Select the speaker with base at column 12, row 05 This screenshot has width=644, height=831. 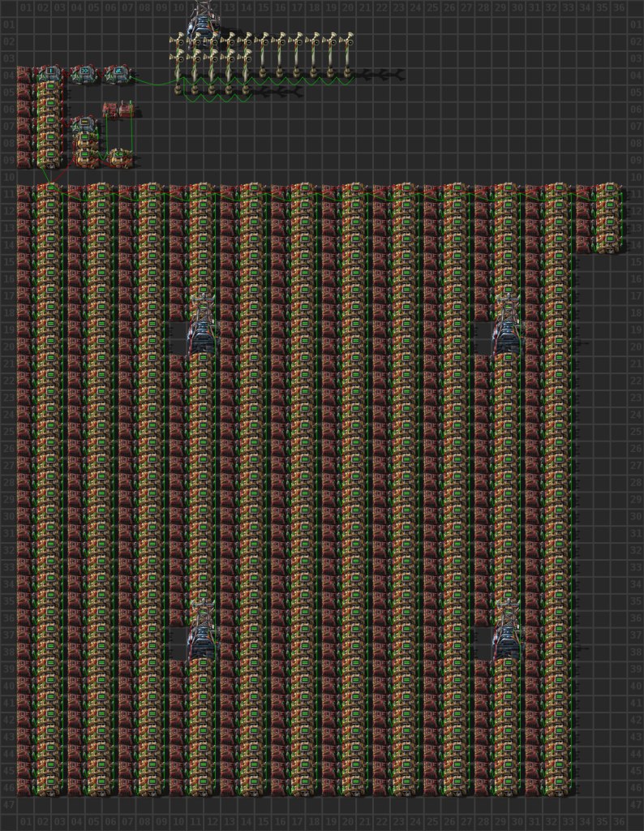(212, 72)
